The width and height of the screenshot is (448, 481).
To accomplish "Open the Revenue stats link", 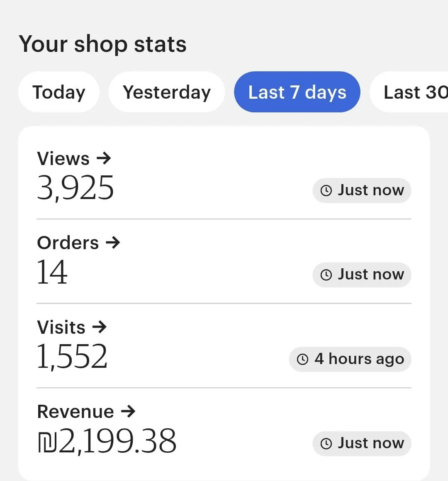I will pos(75,412).
